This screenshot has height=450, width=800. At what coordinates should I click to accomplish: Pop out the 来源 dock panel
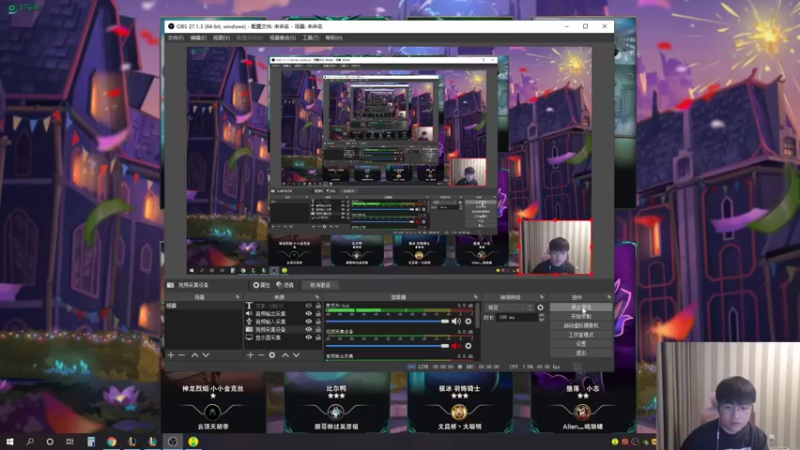coord(317,297)
